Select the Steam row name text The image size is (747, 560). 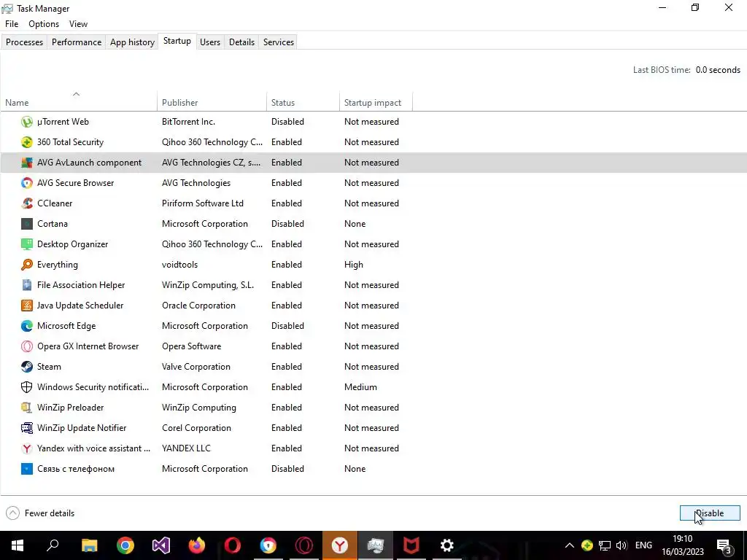pyautogui.click(x=49, y=367)
